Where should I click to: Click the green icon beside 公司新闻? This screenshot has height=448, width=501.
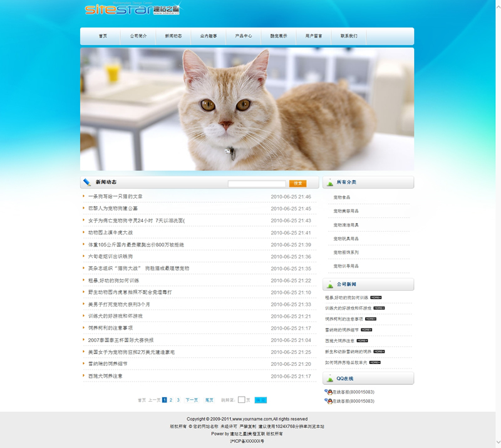pyautogui.click(x=329, y=284)
